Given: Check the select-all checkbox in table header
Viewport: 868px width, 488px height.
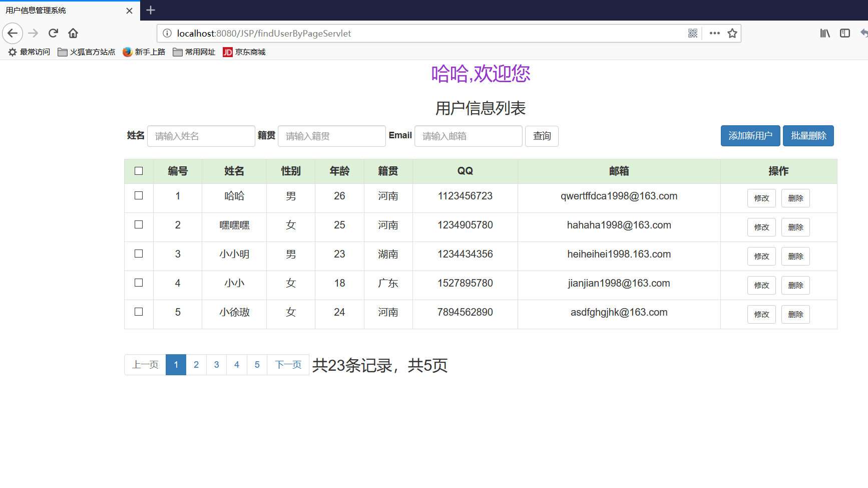Looking at the screenshot, I should point(139,171).
